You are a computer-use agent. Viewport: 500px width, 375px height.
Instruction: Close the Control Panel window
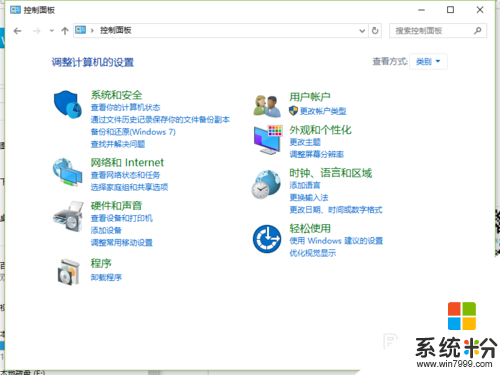[480, 10]
